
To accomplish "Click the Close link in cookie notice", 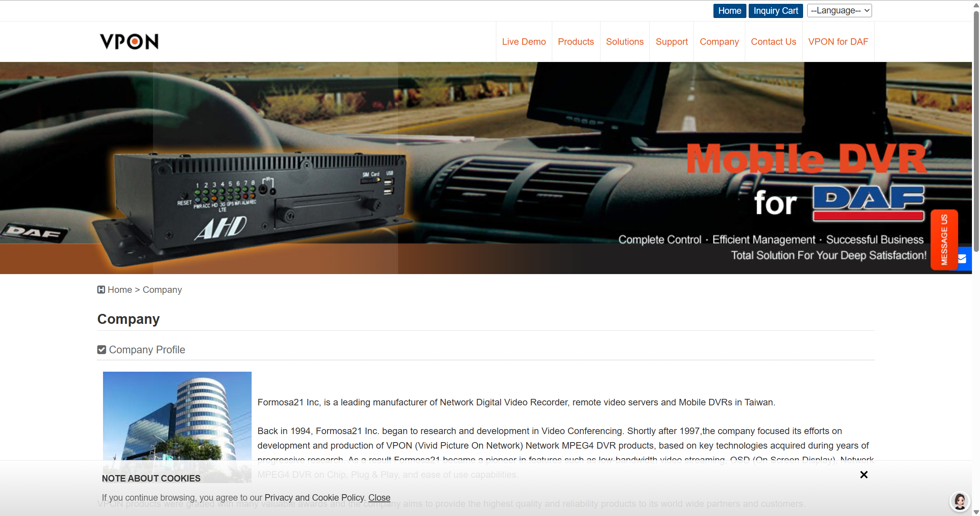I will point(379,498).
